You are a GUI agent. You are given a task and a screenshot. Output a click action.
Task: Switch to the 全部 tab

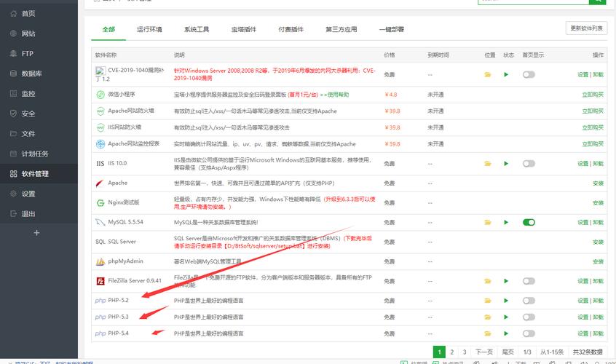tap(108, 29)
